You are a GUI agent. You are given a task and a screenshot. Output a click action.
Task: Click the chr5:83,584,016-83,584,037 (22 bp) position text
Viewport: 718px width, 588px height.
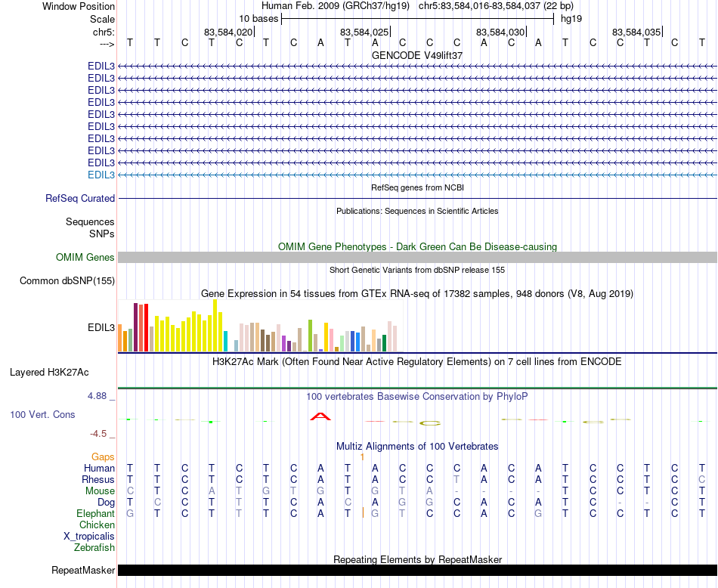pos(496,6)
